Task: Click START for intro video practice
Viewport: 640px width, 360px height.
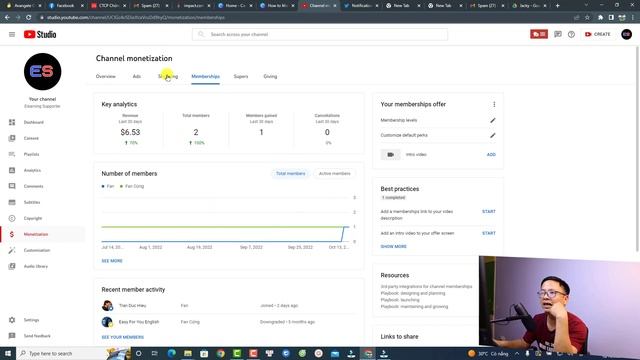Action: [489, 233]
